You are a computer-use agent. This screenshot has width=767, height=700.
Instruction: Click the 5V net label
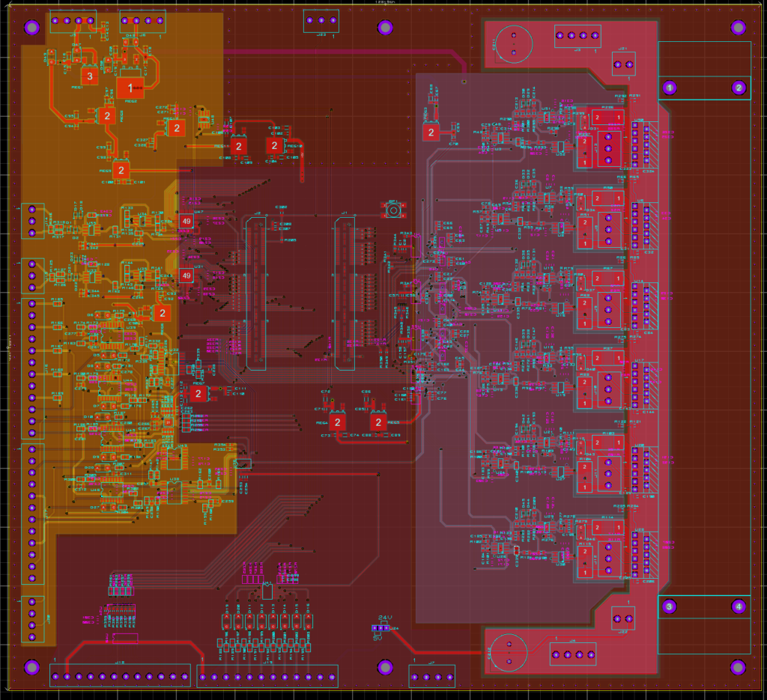pos(378,637)
